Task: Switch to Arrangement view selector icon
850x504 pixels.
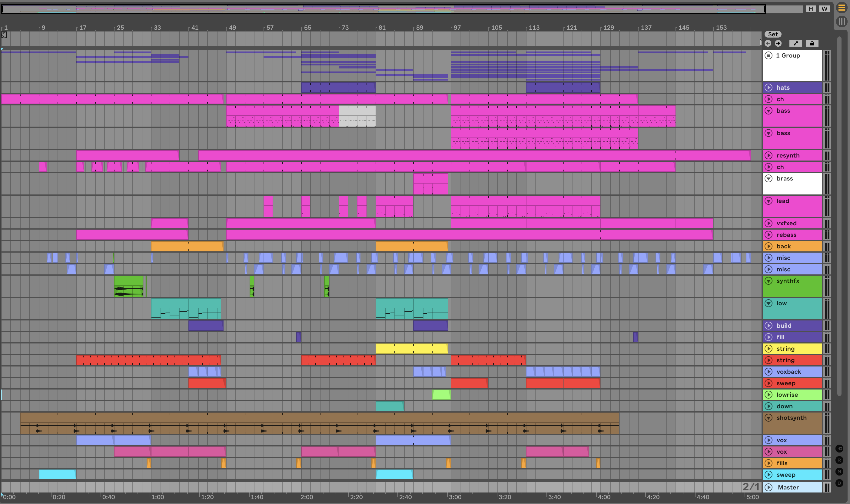Action: coord(842,8)
